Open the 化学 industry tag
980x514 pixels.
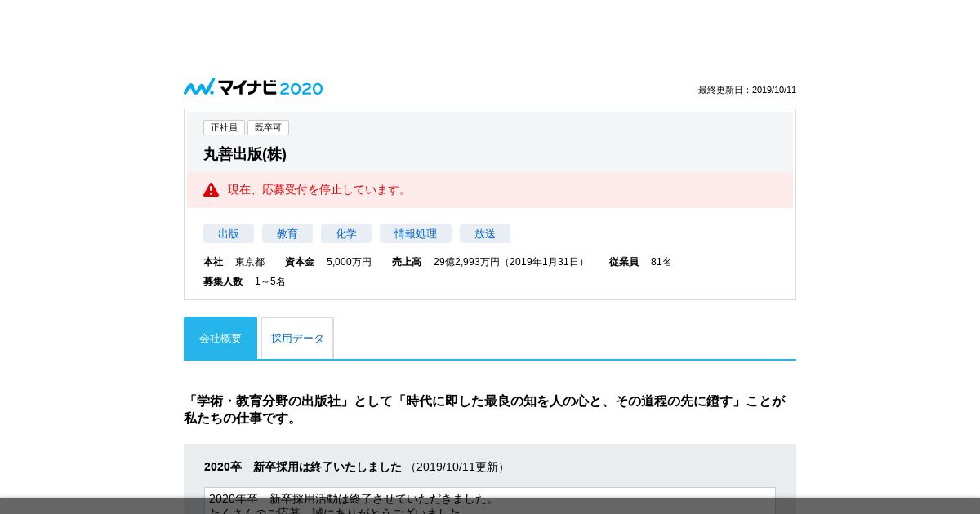346,234
